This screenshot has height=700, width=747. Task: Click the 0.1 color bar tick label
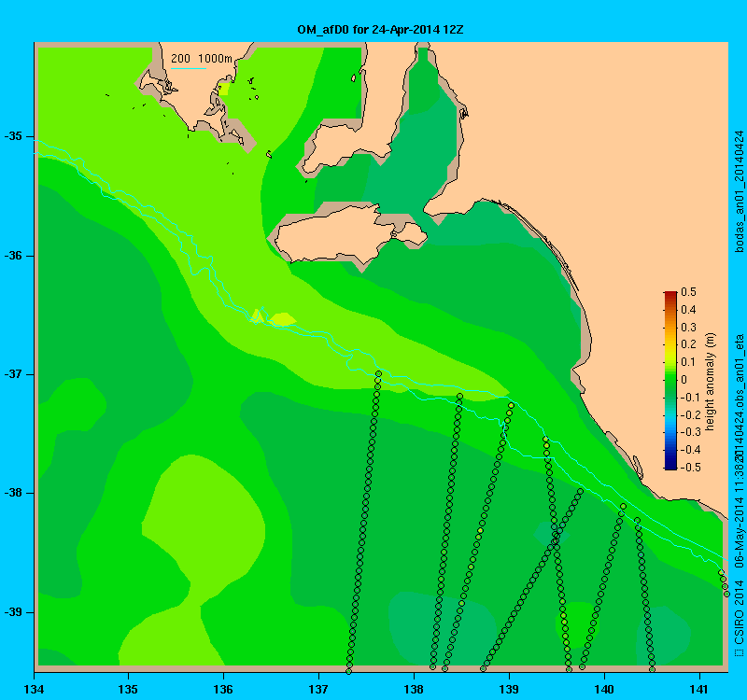(x=688, y=362)
